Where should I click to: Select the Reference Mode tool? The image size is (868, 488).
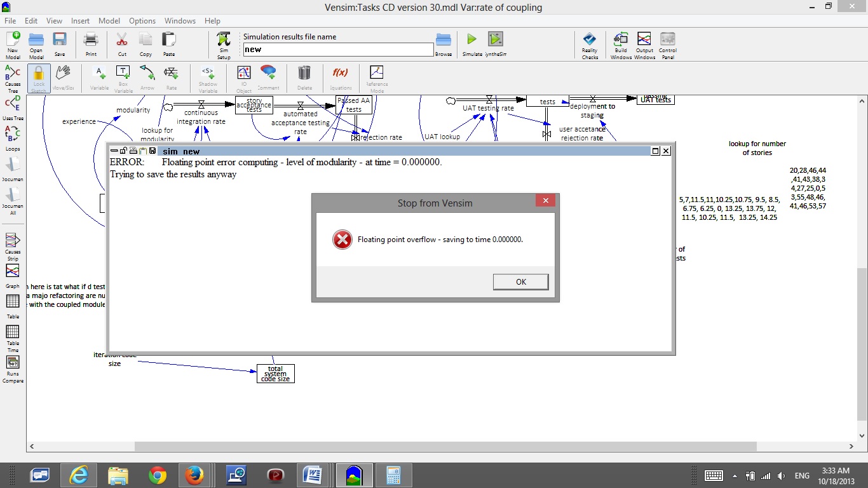376,78
